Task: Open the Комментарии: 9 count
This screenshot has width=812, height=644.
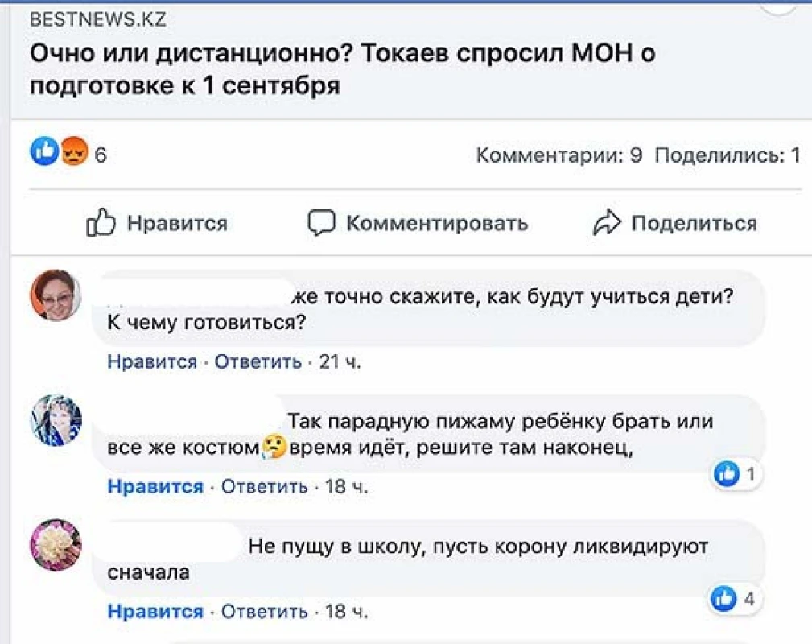Action: tap(559, 155)
